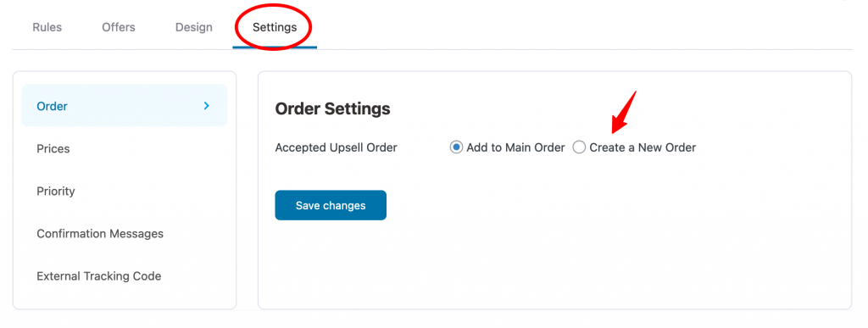Click the blue underline beneath Settings tab
This screenshot has height=328, width=868.
[x=275, y=47]
